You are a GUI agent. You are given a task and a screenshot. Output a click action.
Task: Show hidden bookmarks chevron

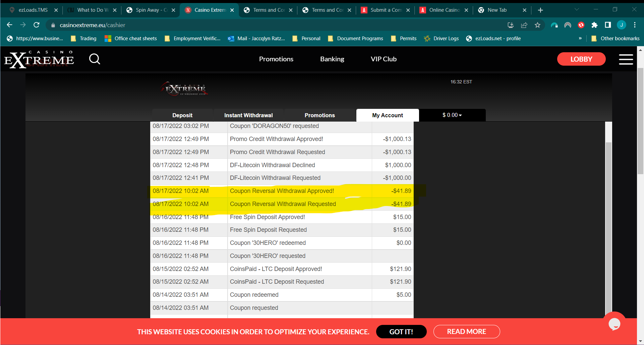[580, 39]
